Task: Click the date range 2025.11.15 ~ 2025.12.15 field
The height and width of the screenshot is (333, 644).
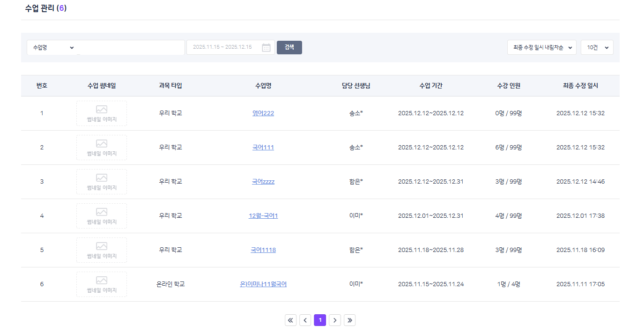Action: 223,47
